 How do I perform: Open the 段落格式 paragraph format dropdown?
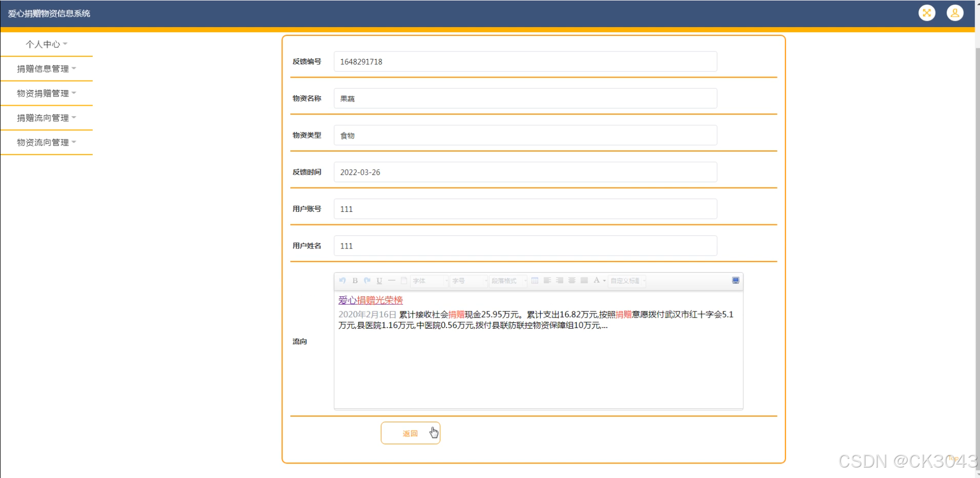coord(508,281)
